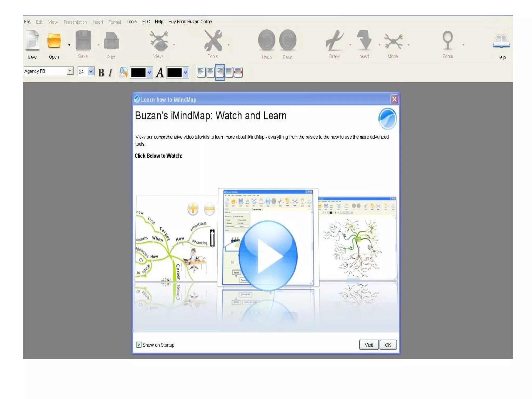Play the tutorial video

click(268, 256)
